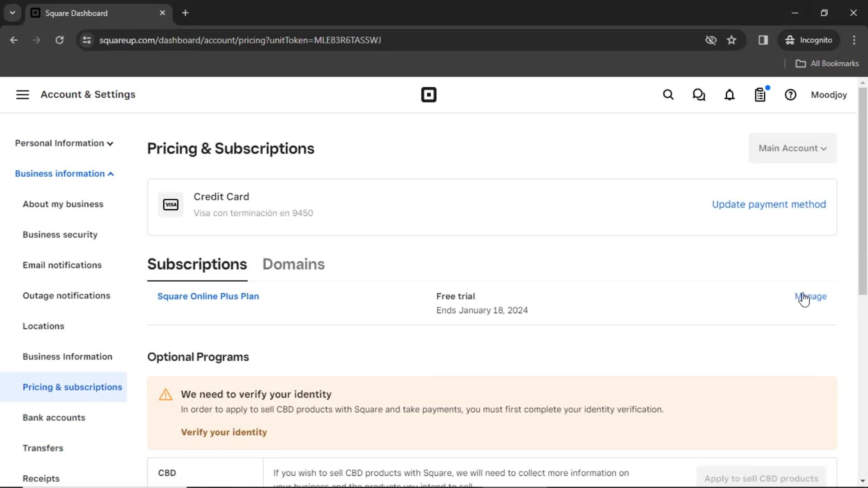The width and height of the screenshot is (868, 488).
Task: Click Update payment method link
Action: point(769,204)
